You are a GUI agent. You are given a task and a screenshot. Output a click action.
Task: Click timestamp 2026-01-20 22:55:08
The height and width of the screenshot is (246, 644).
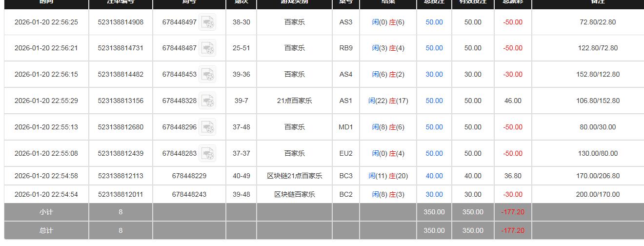[46, 153]
